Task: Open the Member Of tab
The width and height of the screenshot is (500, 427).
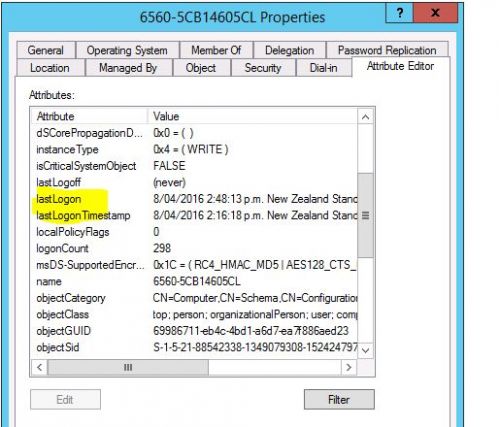Action: pos(216,50)
